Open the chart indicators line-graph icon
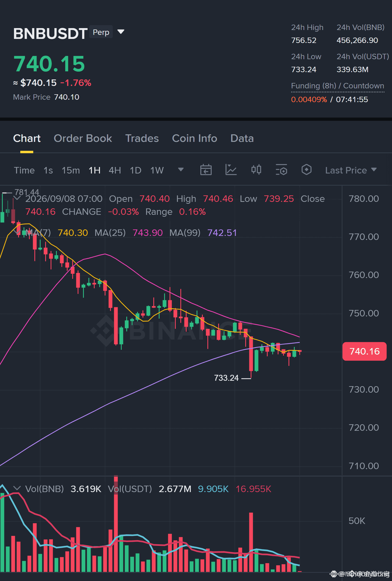This screenshot has width=392, height=581. coord(231,170)
